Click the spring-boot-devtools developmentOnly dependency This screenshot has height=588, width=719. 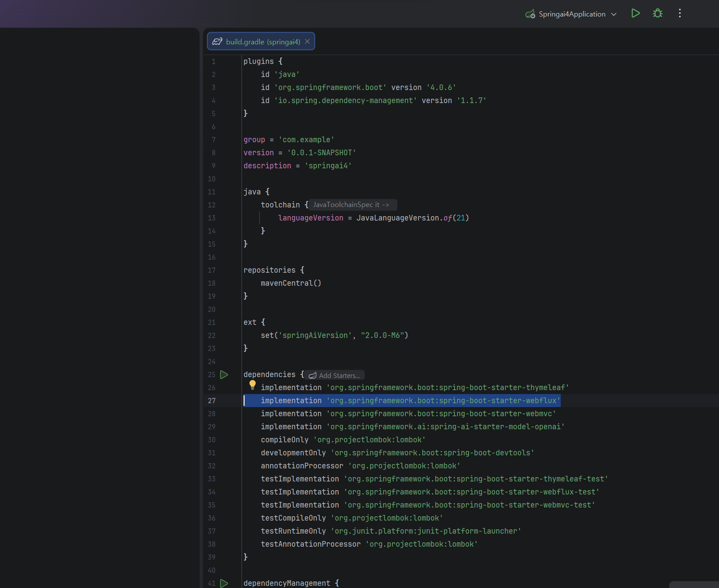click(x=397, y=453)
